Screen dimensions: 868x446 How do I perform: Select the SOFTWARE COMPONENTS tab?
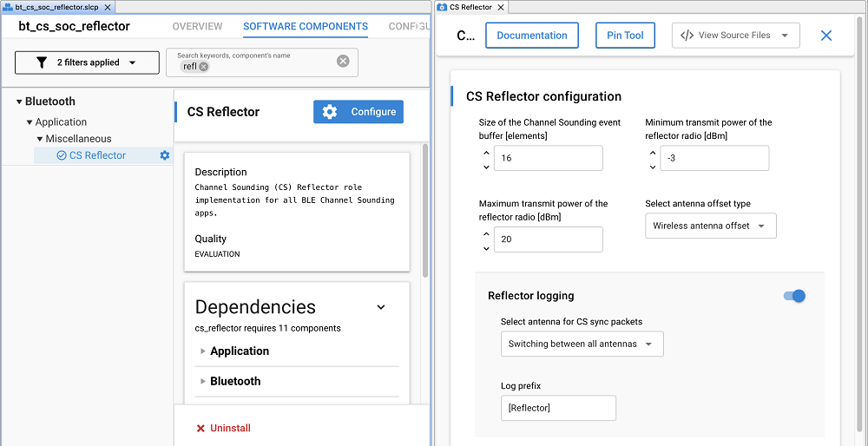[305, 27]
